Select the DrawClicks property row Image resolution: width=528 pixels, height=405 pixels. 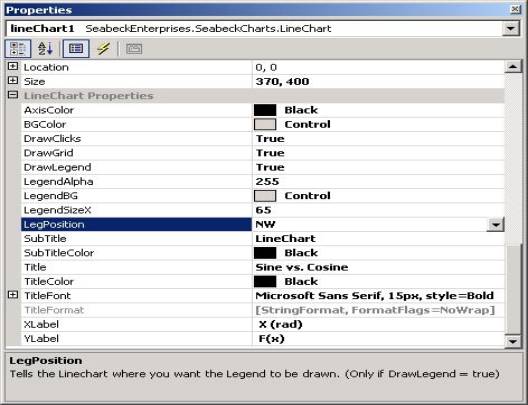click(263, 139)
